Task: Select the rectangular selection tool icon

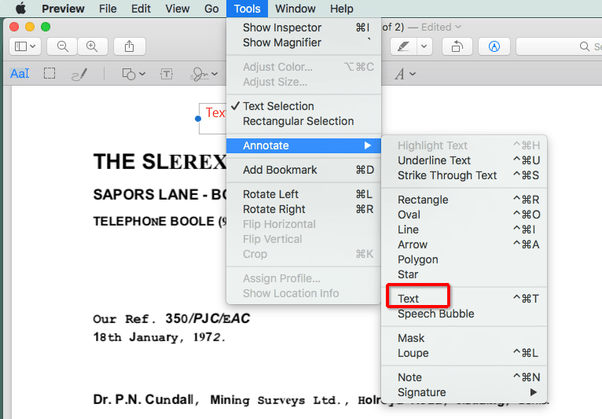Action: point(50,73)
